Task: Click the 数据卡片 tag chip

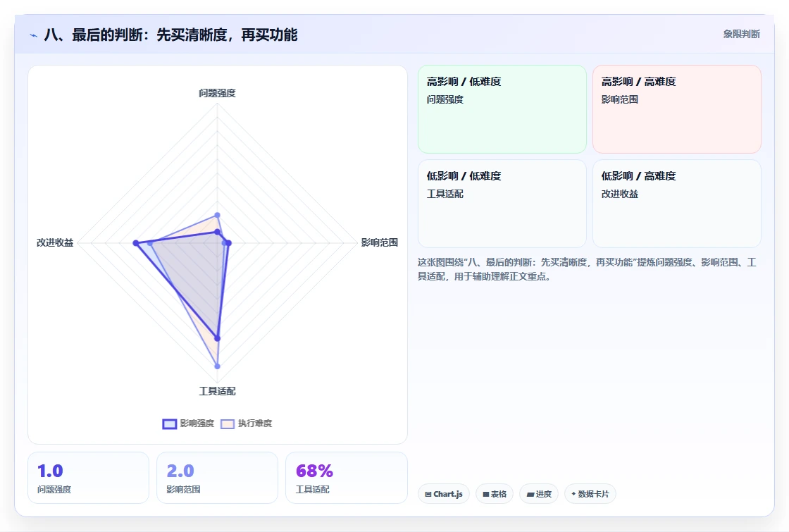Action: tap(590, 494)
